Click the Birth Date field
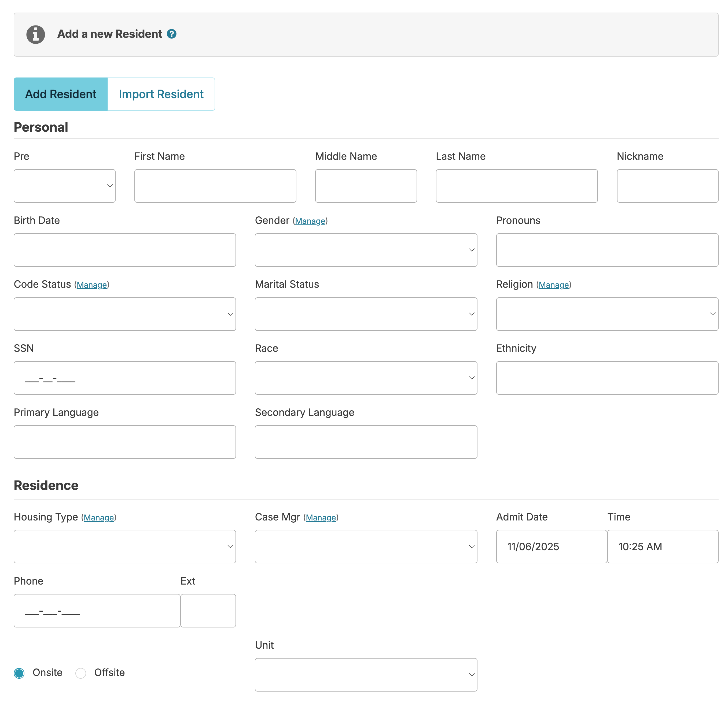The width and height of the screenshot is (728, 702). pyautogui.click(x=124, y=250)
